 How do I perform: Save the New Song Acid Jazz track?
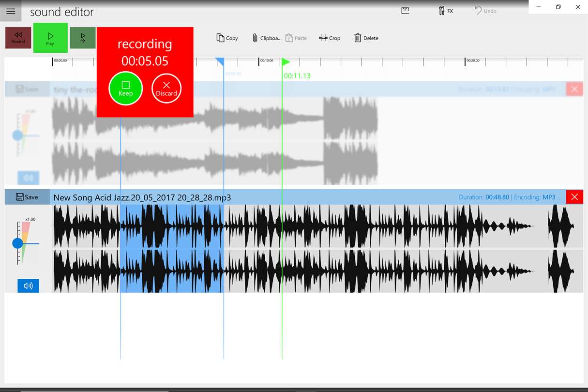coord(27,197)
